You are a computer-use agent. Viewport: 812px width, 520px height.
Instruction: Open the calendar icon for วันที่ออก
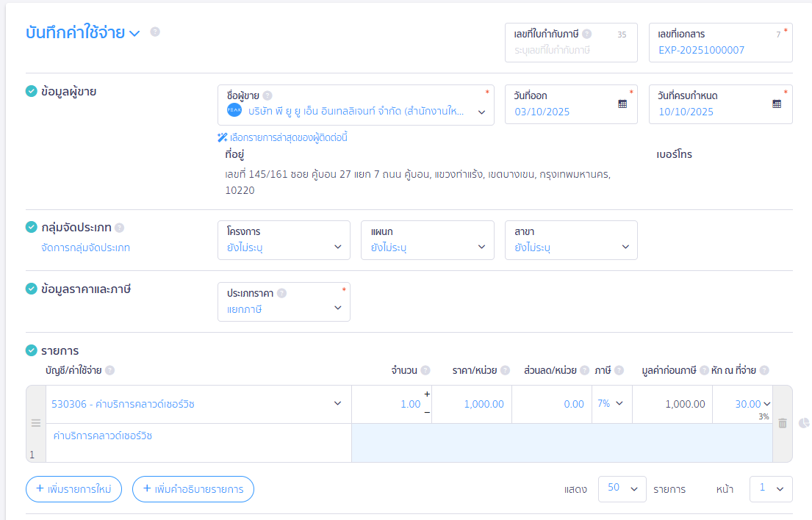click(622, 104)
